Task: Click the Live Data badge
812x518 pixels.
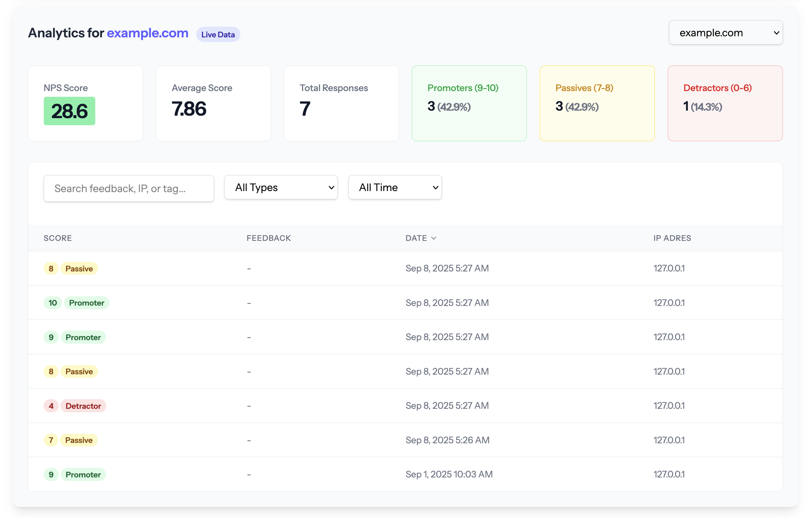Action: pyautogui.click(x=218, y=35)
